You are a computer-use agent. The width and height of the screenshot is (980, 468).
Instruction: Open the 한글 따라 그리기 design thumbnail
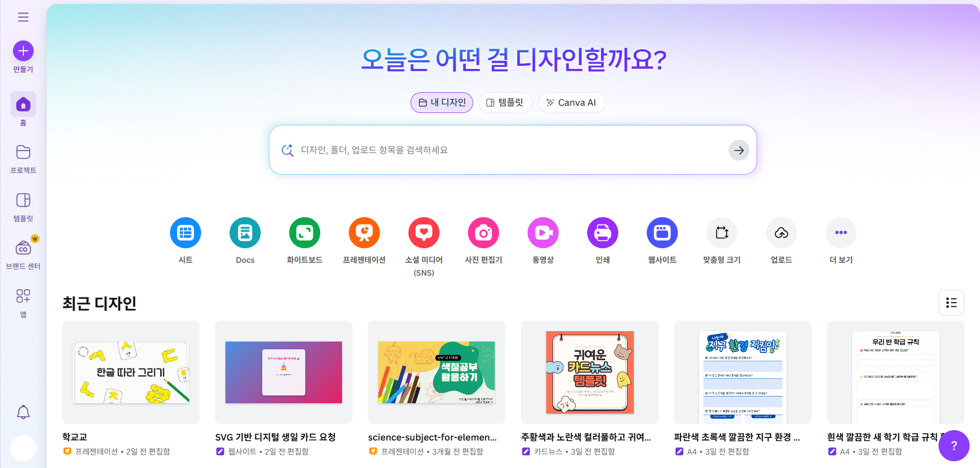coord(131,372)
